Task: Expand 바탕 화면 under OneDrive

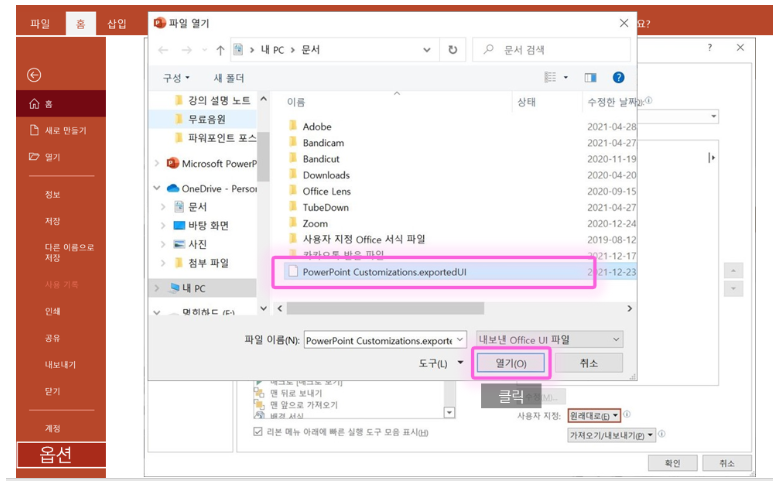Action: tap(163, 225)
